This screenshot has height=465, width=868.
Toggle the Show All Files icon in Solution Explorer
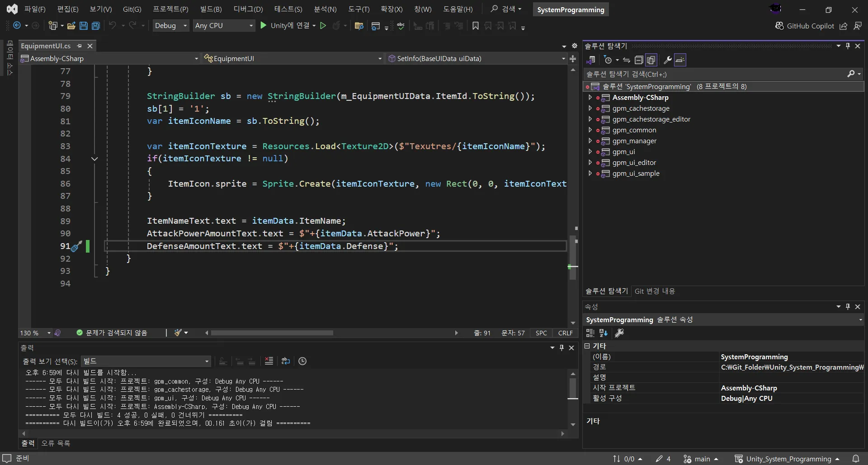click(x=651, y=60)
